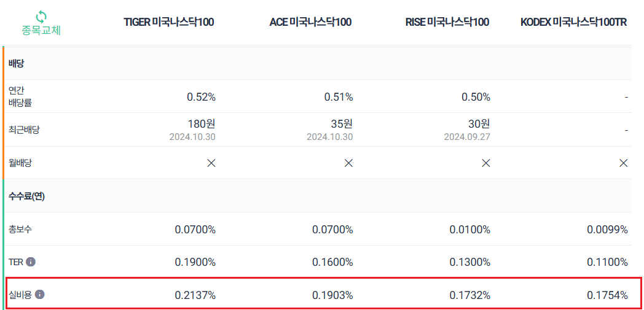Click the 0.0100% total fee value
Image resolution: width=644 pixels, height=310 pixels.
click(x=470, y=230)
